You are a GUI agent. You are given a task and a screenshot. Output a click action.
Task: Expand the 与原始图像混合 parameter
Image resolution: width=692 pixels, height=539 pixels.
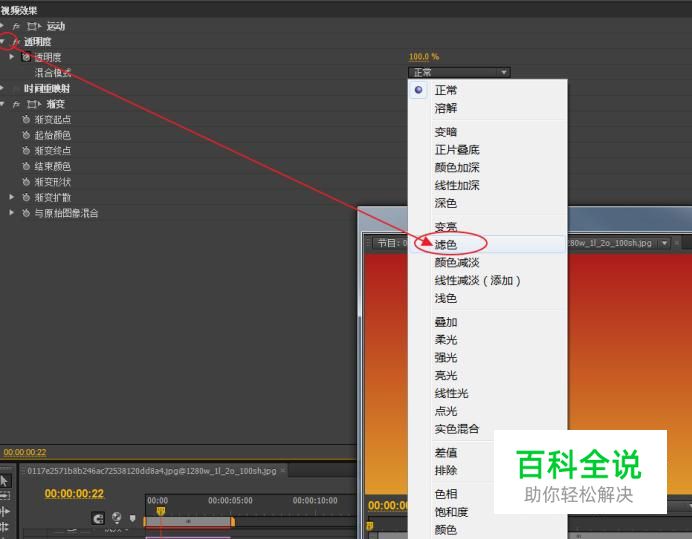point(12,213)
